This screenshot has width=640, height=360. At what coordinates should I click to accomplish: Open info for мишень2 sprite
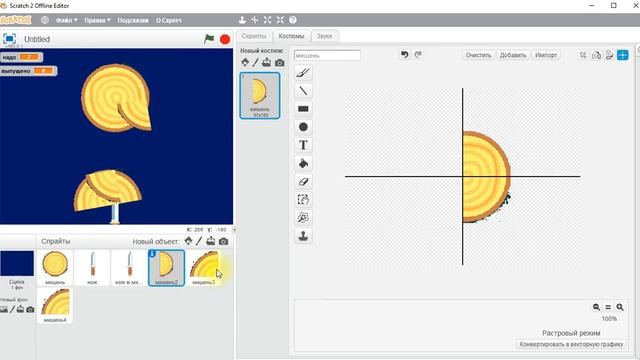click(x=152, y=253)
